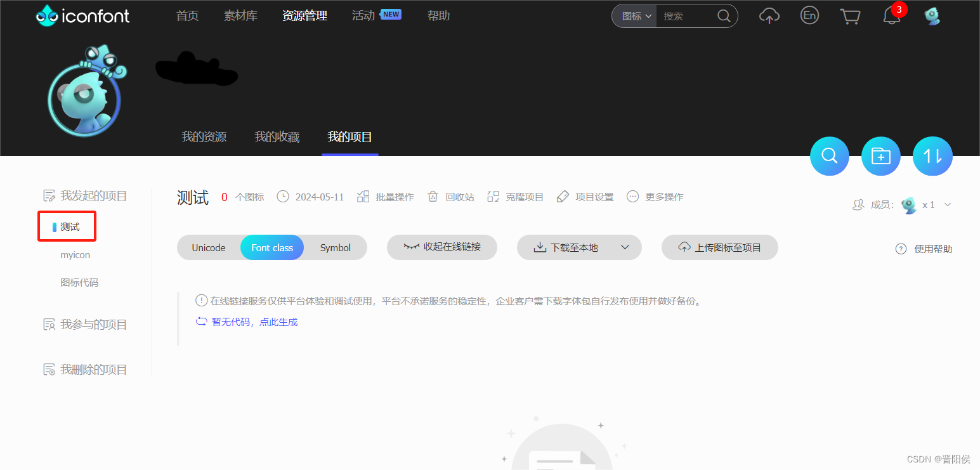Click the clone project icon
Image resolution: width=980 pixels, height=470 pixels.
coord(493,197)
